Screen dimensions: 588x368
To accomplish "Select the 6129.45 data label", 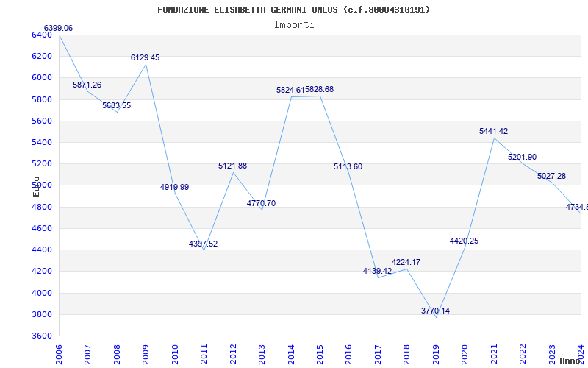I will pyautogui.click(x=145, y=57).
